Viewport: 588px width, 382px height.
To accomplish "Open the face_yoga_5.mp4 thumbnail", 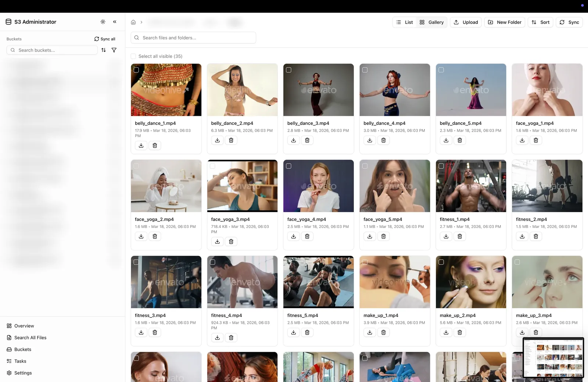I will point(395,186).
